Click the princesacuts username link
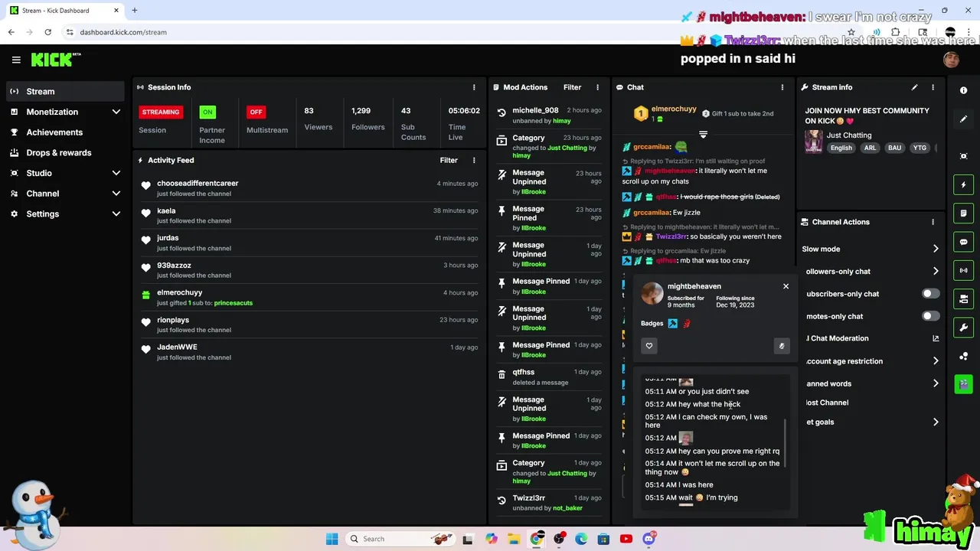 (233, 303)
